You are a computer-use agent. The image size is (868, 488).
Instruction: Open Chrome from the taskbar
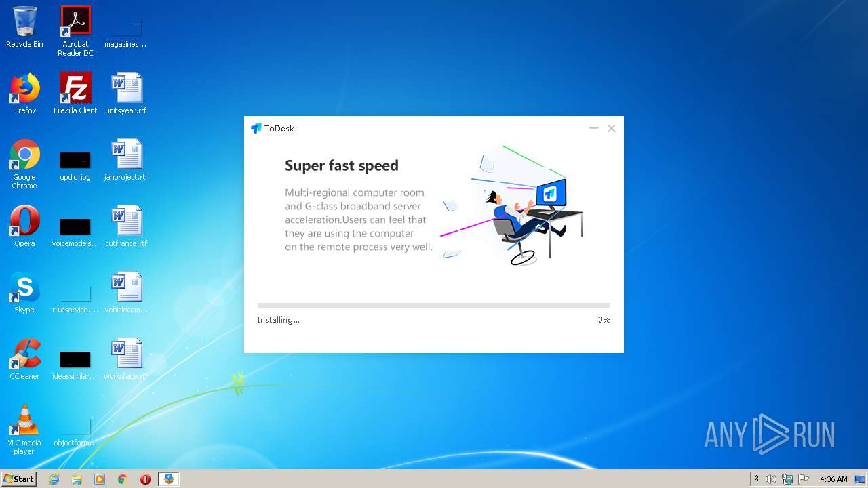point(123,479)
